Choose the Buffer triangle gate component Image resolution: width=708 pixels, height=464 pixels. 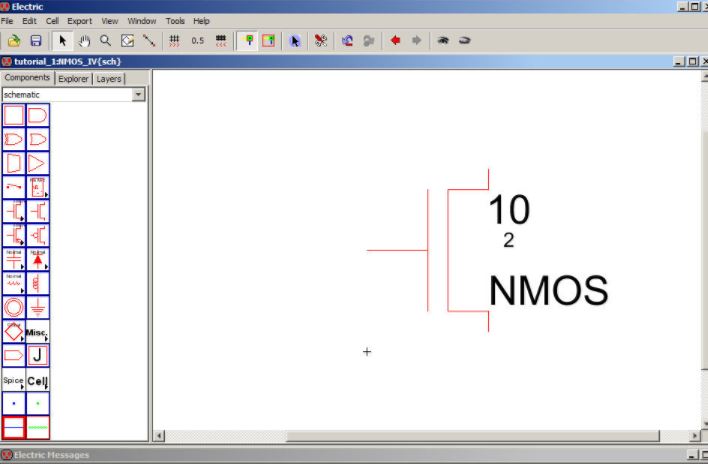pos(38,163)
